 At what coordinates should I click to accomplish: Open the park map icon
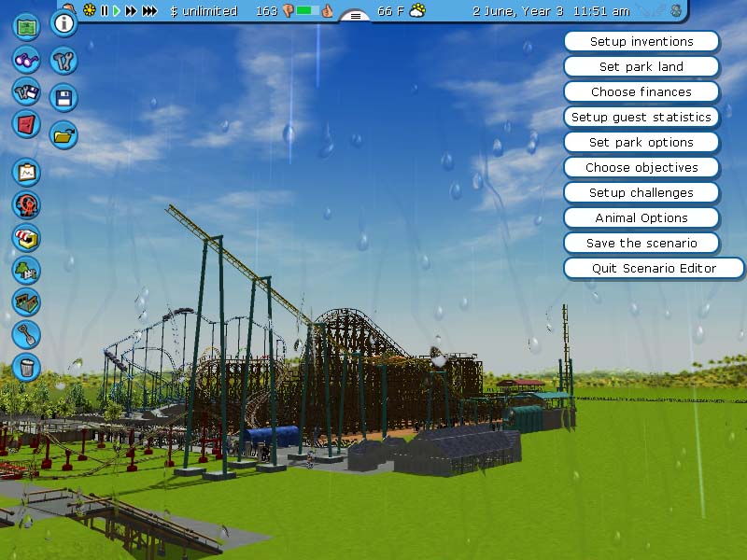[26, 26]
